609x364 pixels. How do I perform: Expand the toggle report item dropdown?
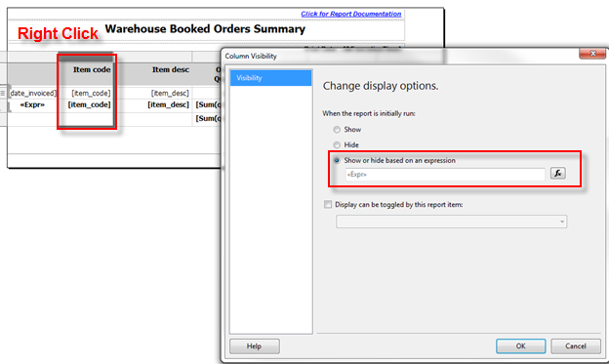coord(451,222)
